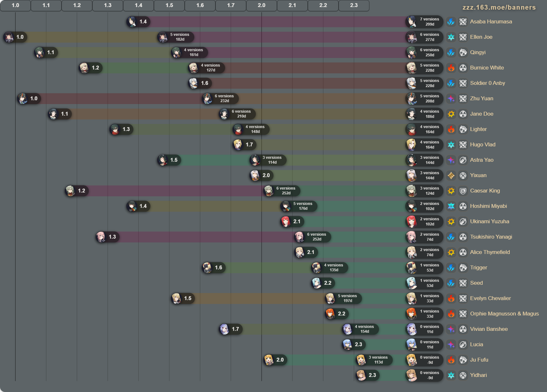Click the stun specialty icon beside Trigger
Image resolution: width=547 pixels, height=392 pixels.
pyautogui.click(x=463, y=268)
